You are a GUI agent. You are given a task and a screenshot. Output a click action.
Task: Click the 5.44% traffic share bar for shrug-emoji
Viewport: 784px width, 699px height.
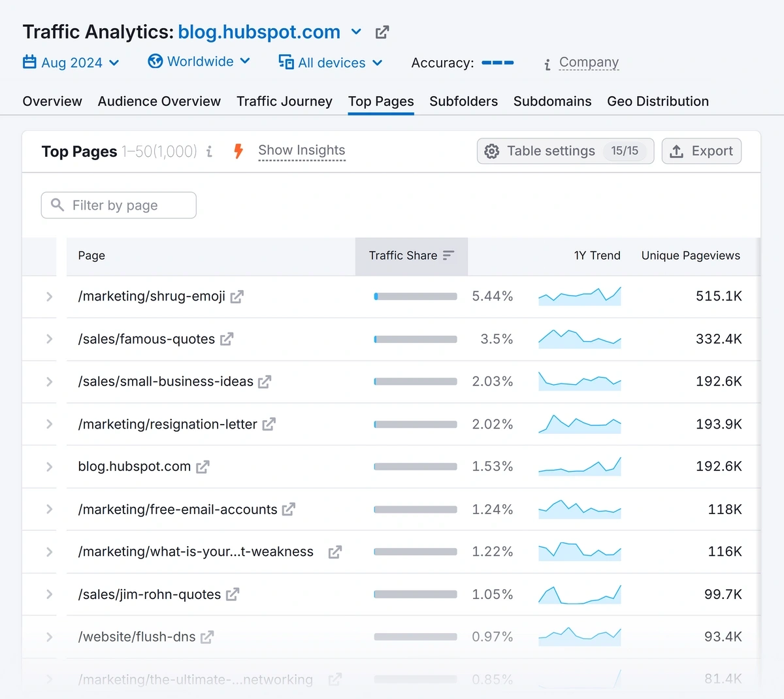coord(416,297)
